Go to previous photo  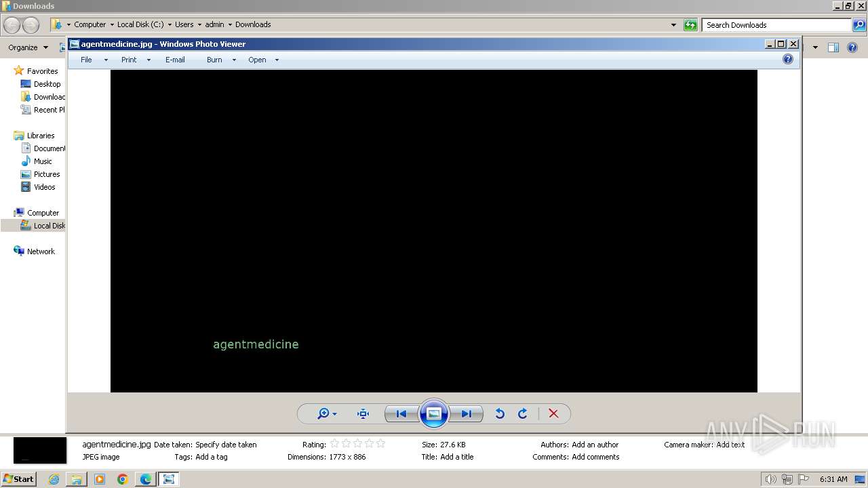point(401,413)
